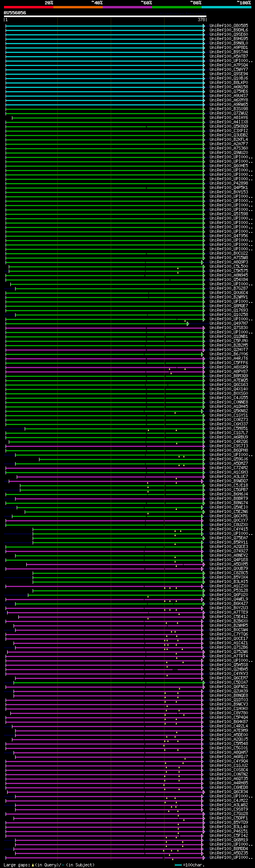Open hit UniRef100_C5K575
Image resolution: width=255 pixels, height=868 pixels.
click(x=229, y=271)
